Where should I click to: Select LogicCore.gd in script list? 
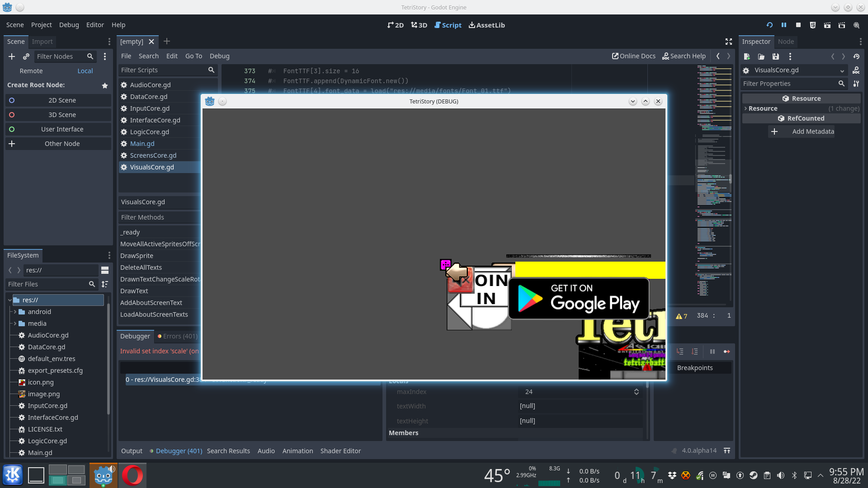[x=150, y=132]
